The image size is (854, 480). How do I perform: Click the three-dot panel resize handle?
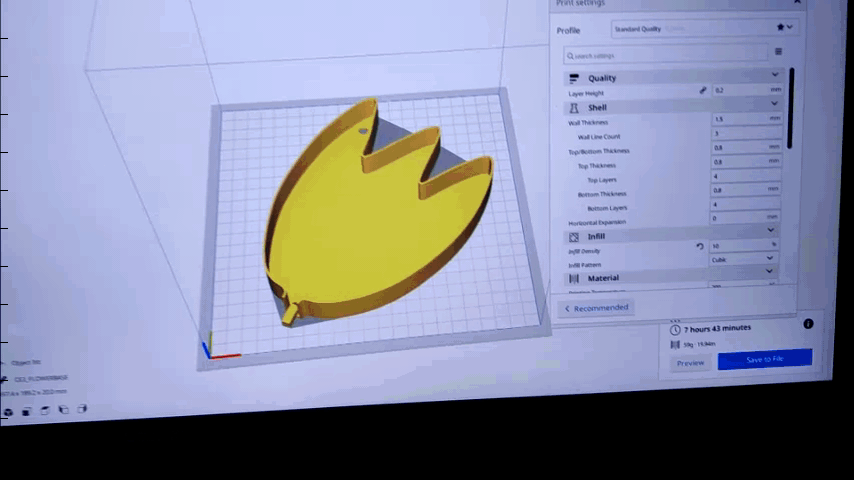675,321
